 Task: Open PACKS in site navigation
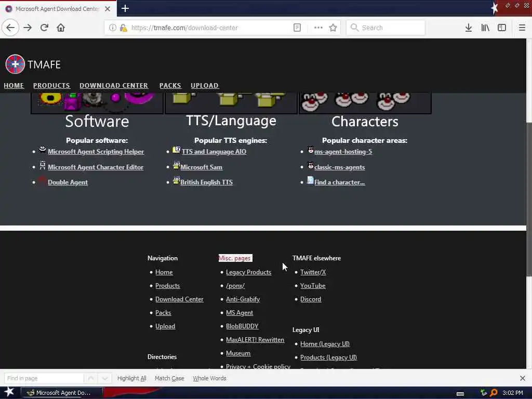point(170,86)
